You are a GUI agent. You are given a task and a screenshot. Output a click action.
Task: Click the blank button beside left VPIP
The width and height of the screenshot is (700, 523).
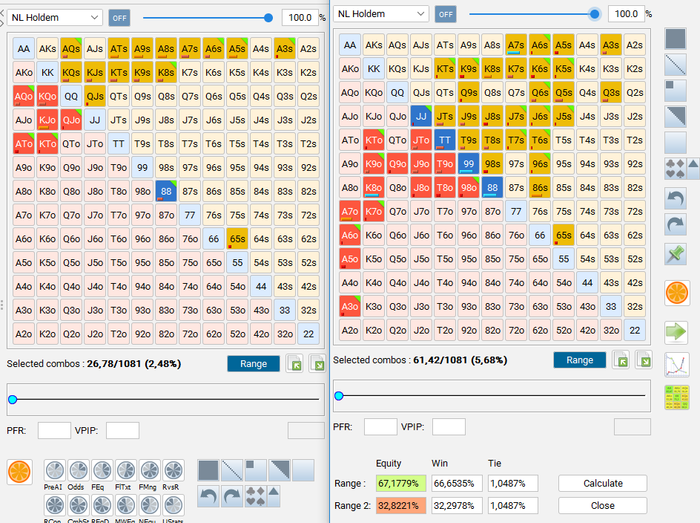pyautogui.click(x=306, y=431)
